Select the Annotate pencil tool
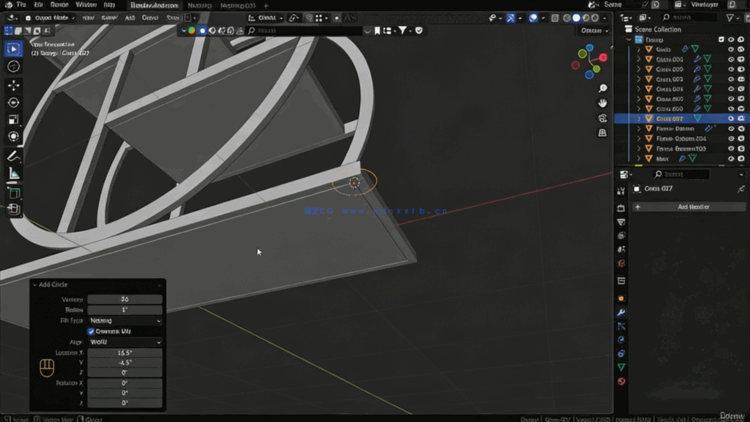The image size is (750, 422). (x=13, y=156)
